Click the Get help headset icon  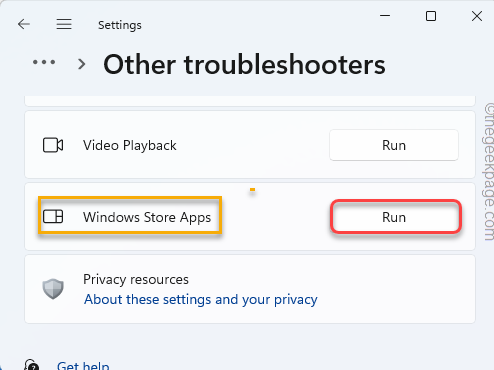coord(32,365)
